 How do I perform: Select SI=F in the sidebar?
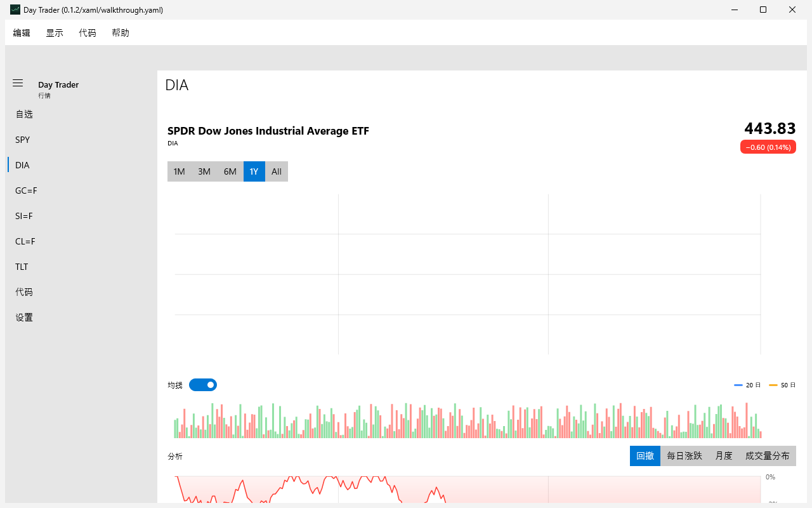(81, 216)
